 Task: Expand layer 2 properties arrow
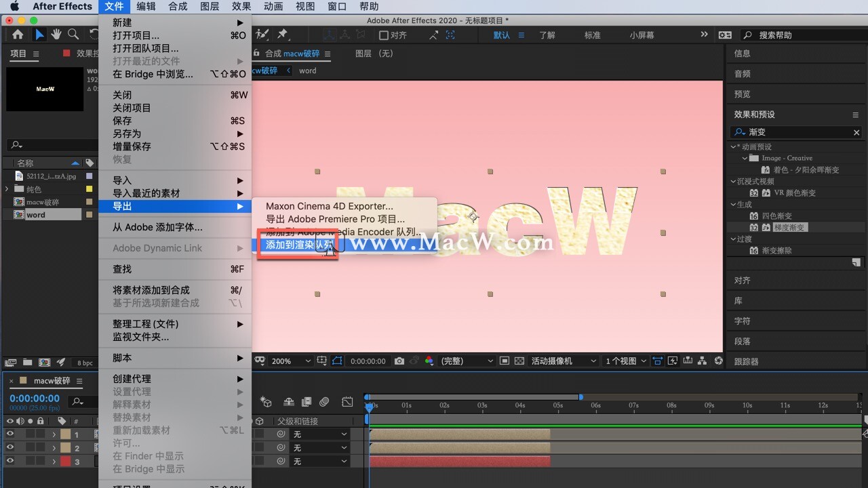click(54, 448)
